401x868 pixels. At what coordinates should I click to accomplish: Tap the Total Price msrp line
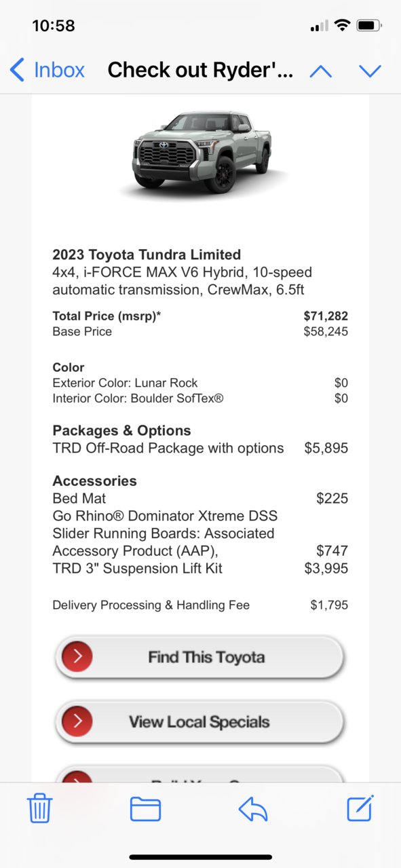coord(200,316)
